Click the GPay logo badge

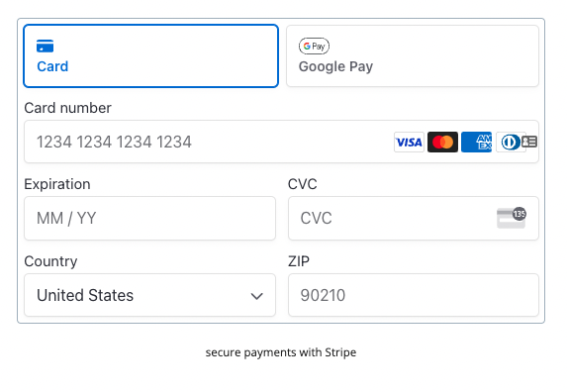coord(314,46)
